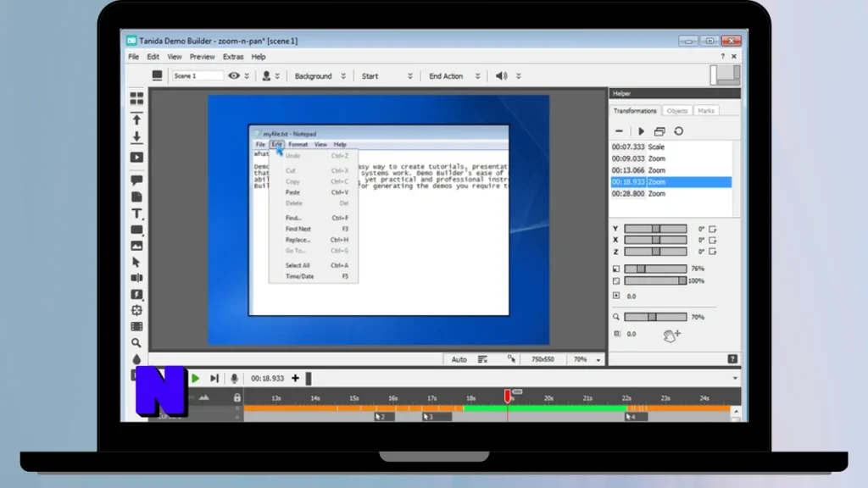
Task: Play the selected transformation in Helper
Action: (641, 131)
